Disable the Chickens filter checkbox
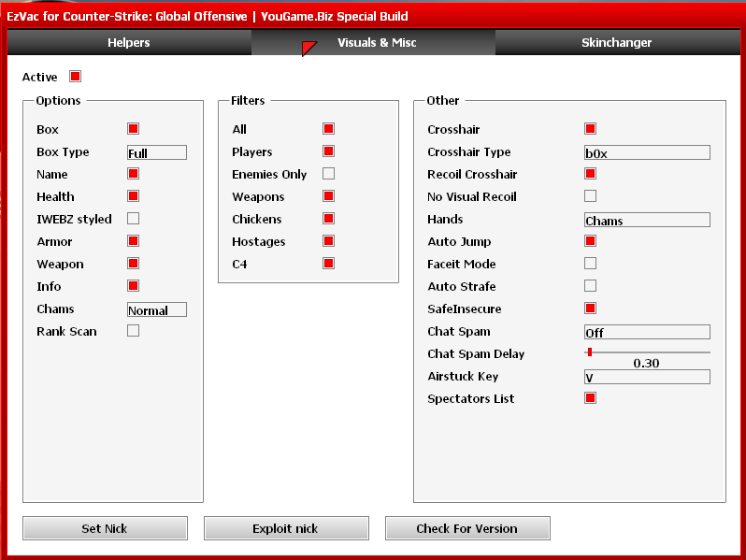This screenshot has height=560, width=746. [x=328, y=219]
